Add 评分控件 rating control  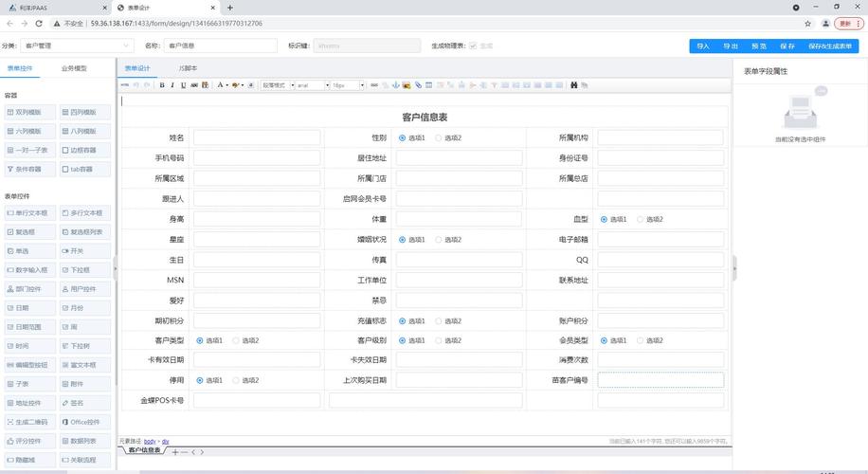pyautogui.click(x=30, y=441)
